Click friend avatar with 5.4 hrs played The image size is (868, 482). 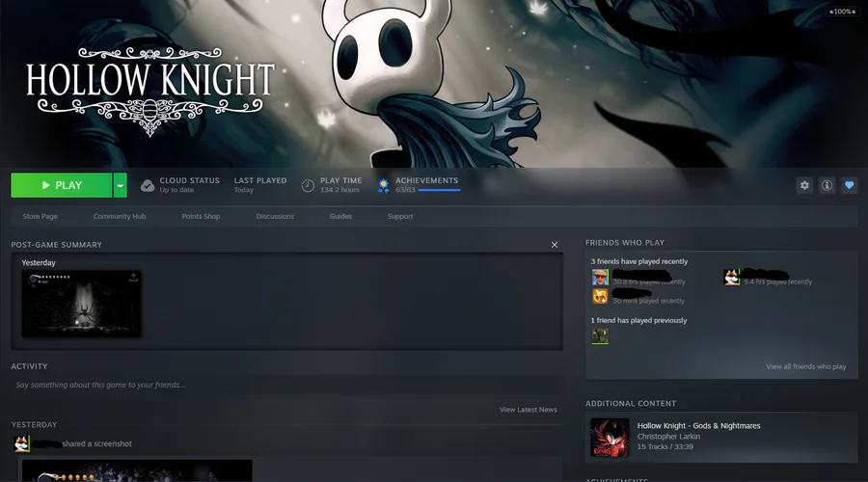[x=732, y=278]
